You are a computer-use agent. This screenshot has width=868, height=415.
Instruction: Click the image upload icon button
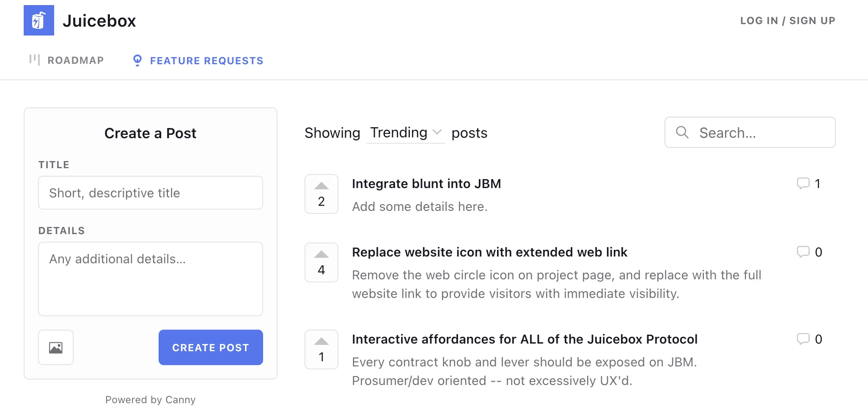(56, 347)
